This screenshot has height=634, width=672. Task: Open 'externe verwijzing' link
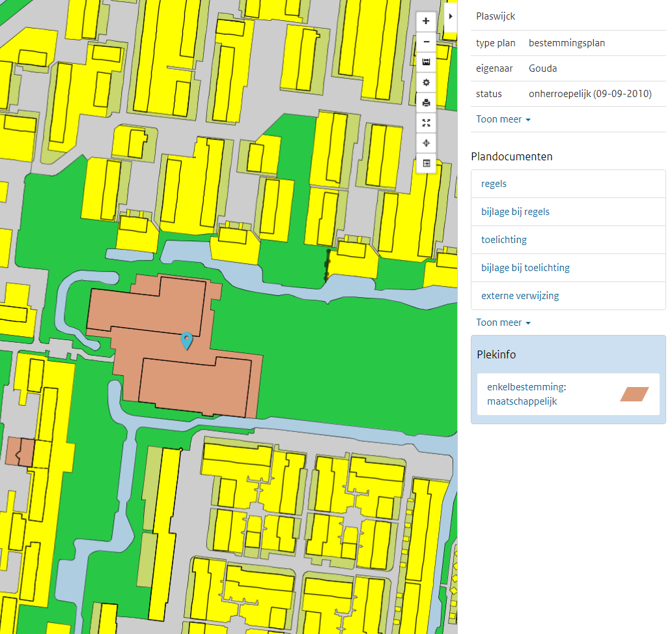520,296
